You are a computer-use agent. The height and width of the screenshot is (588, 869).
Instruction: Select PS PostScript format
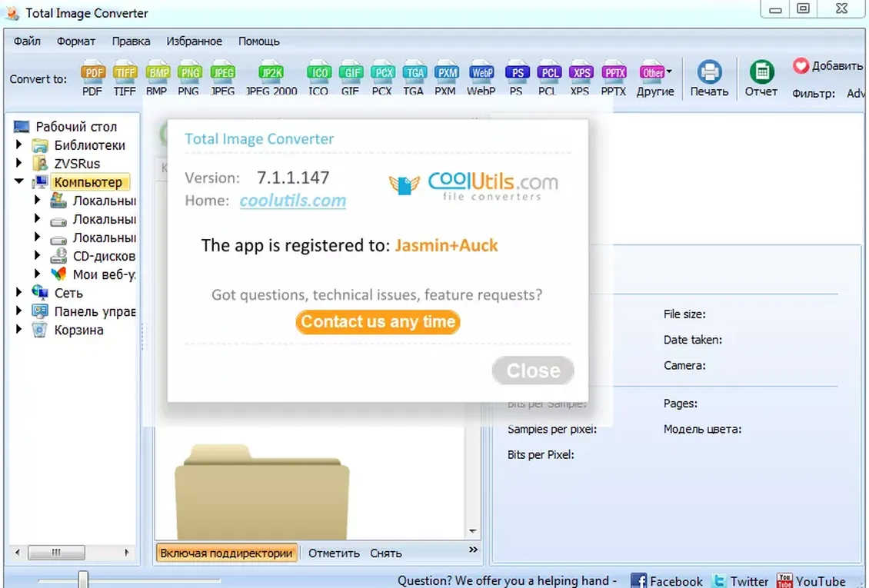point(517,78)
